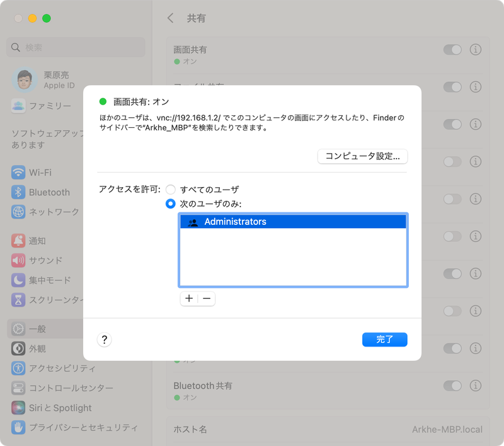504x446 pixels.
Task: Toggle 画面共有 off
Action: pos(454,49)
